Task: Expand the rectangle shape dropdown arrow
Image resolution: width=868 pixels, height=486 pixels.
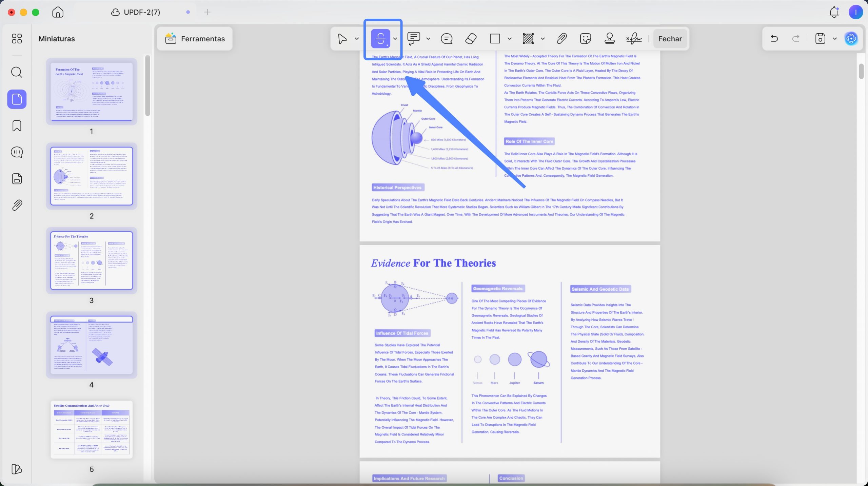Action: [509, 39]
